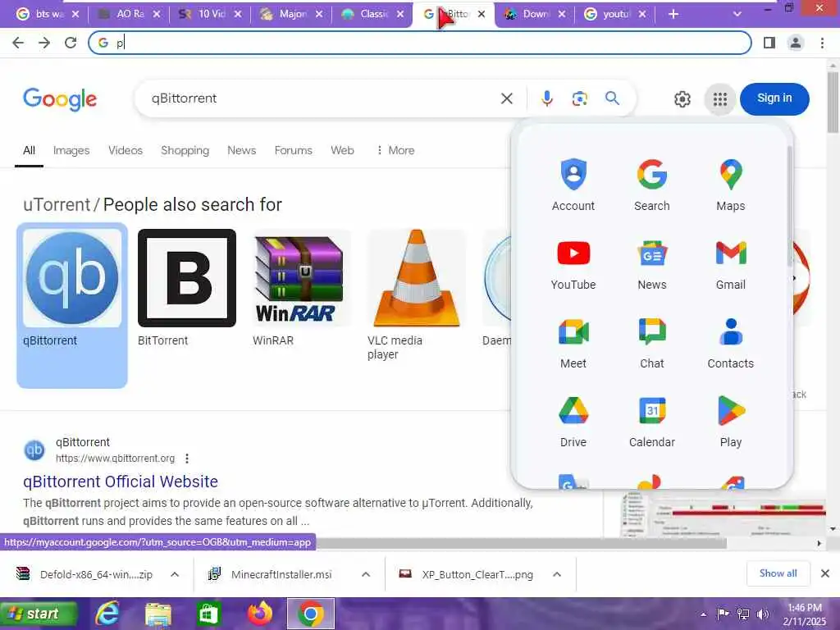Clear the qBittorrent search query
Image resolution: width=840 pixels, height=630 pixels.
pyautogui.click(x=507, y=98)
